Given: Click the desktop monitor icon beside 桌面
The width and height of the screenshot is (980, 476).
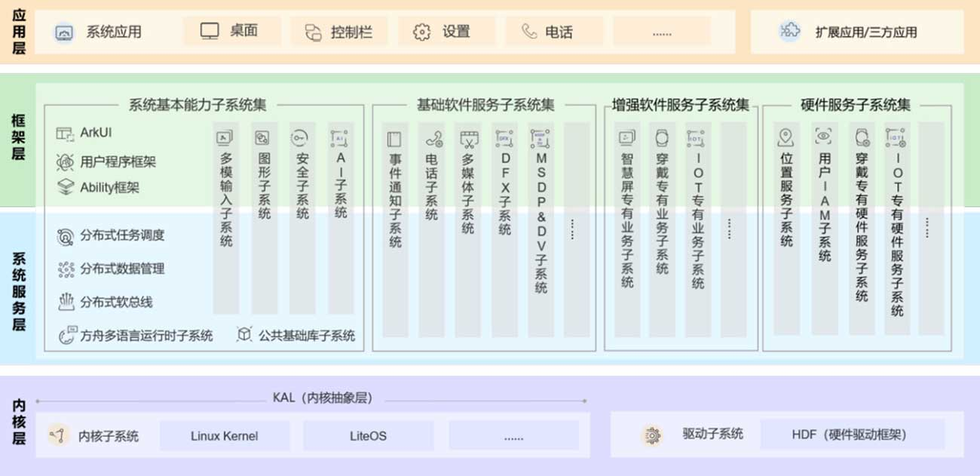Looking at the screenshot, I should point(210,31).
